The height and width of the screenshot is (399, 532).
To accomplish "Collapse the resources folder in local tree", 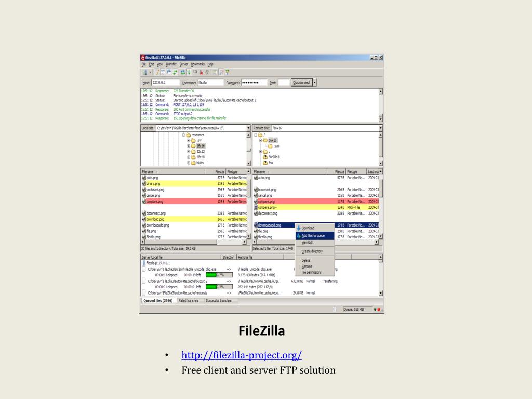I will pos(183,135).
